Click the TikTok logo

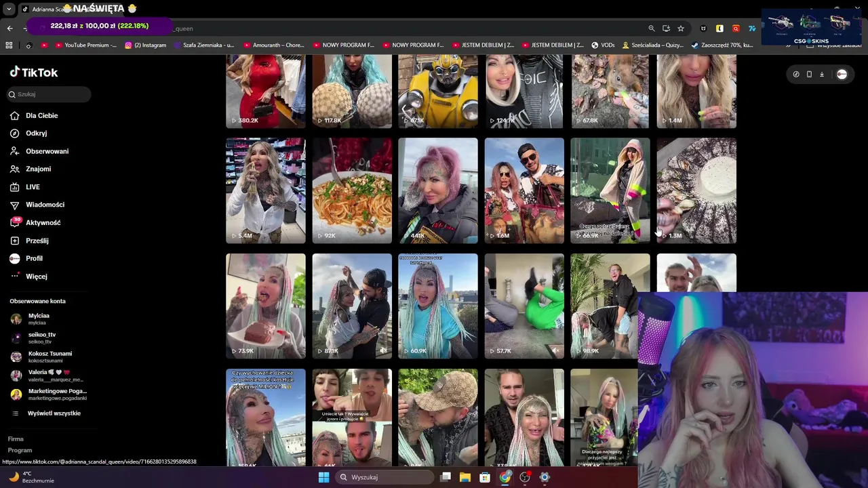coord(34,73)
